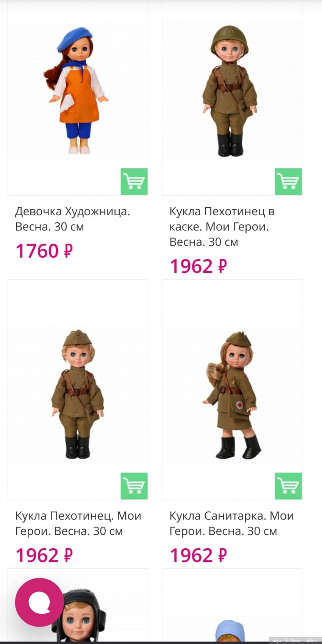Add Кукла Пехотинец doll to cart
This screenshot has width=322, height=644.
pyautogui.click(x=134, y=486)
